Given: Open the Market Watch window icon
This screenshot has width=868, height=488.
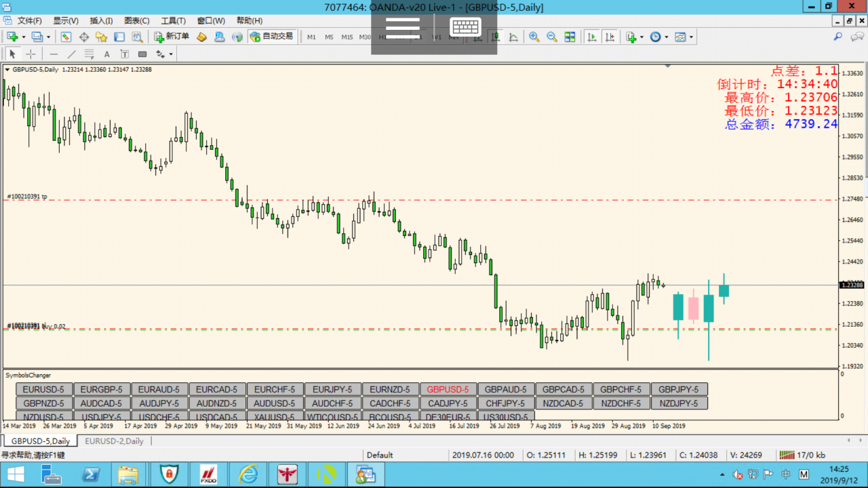Looking at the screenshot, I should tap(66, 37).
